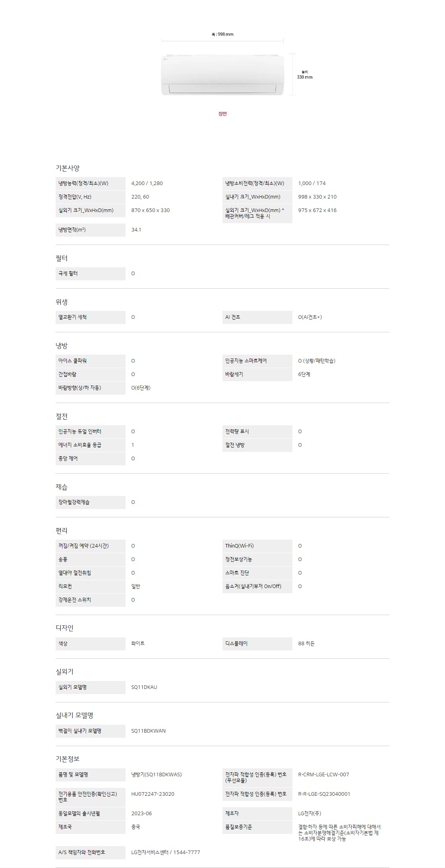Screen dimensions: 445x868
Task: Click the safety certification number HU072247-23020
Action: 153,794
